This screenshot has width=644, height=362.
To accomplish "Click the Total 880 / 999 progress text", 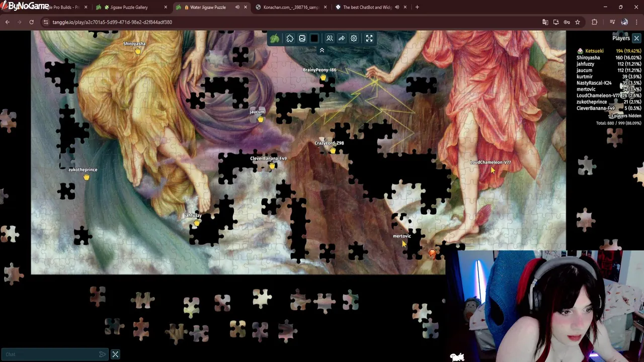I will tap(618, 123).
